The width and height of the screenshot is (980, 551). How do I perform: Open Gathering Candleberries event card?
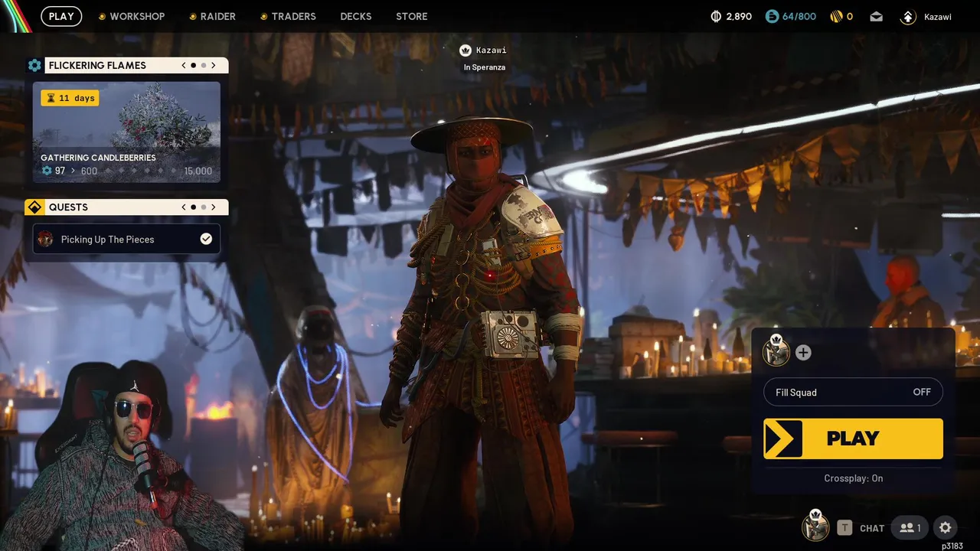tap(126, 132)
